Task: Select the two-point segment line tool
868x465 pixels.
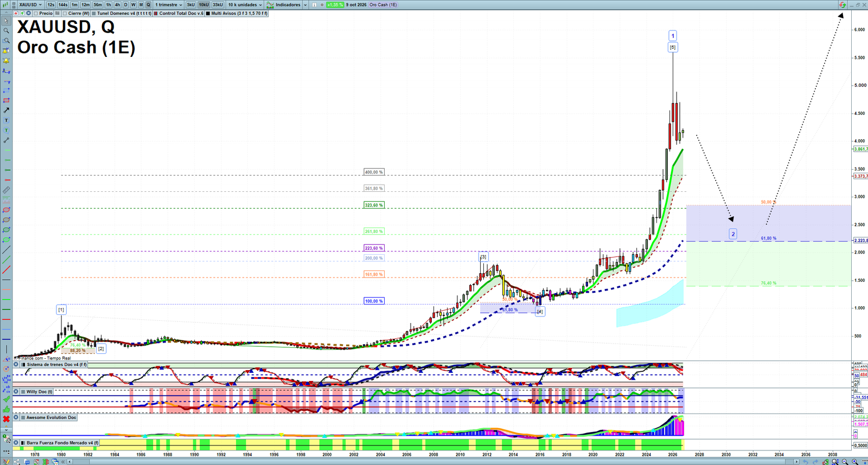Action: tap(6, 140)
